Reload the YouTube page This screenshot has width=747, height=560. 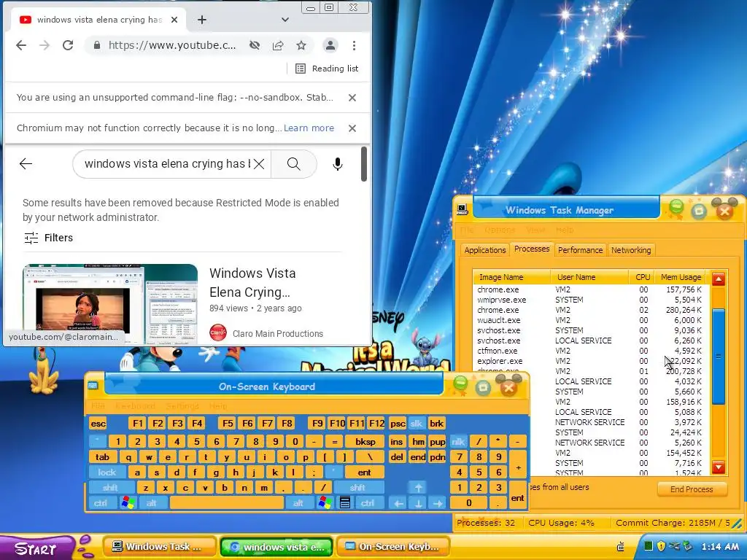tap(68, 45)
